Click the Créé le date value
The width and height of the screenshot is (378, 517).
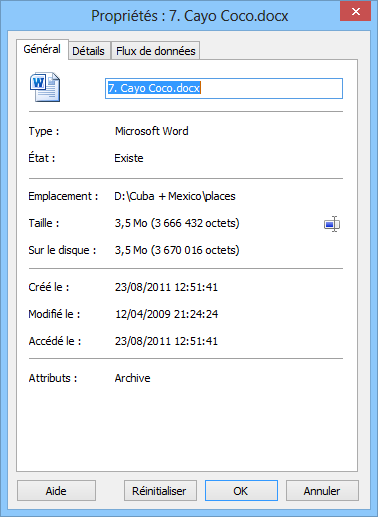pyautogui.click(x=166, y=287)
